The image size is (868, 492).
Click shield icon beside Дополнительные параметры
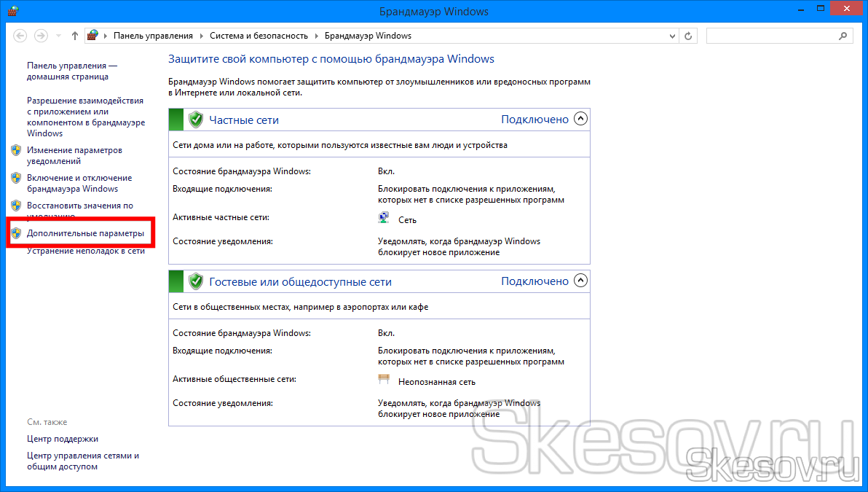16,233
